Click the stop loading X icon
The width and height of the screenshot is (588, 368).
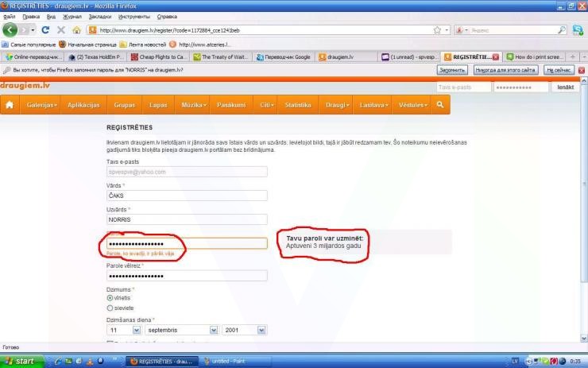click(61, 30)
